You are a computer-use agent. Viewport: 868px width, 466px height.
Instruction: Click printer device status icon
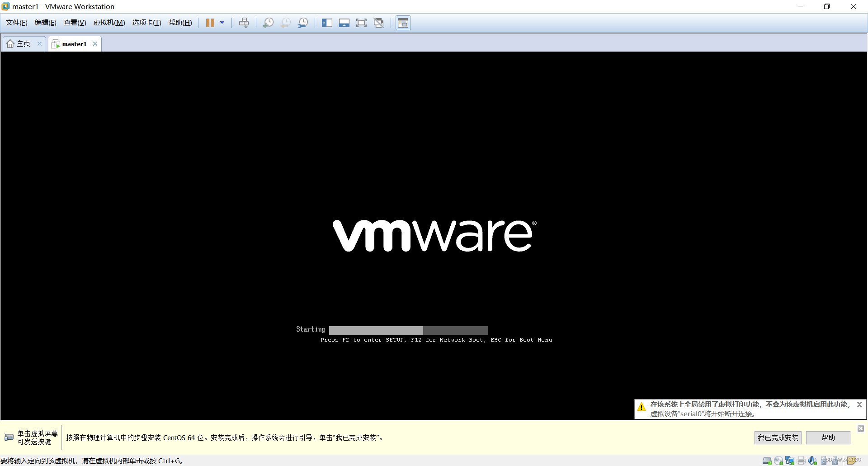(x=801, y=461)
